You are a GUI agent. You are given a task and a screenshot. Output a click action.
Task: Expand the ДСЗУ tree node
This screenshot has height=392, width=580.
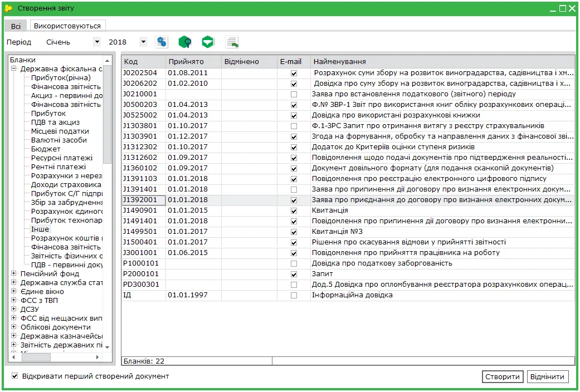[x=14, y=309]
